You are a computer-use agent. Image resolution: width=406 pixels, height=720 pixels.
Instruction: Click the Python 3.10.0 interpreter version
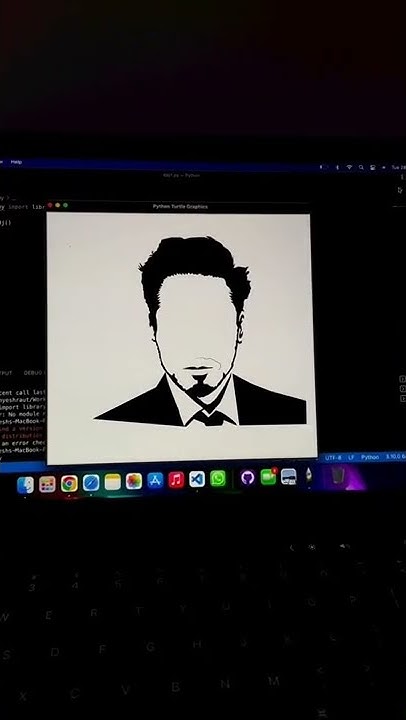[x=395, y=457]
